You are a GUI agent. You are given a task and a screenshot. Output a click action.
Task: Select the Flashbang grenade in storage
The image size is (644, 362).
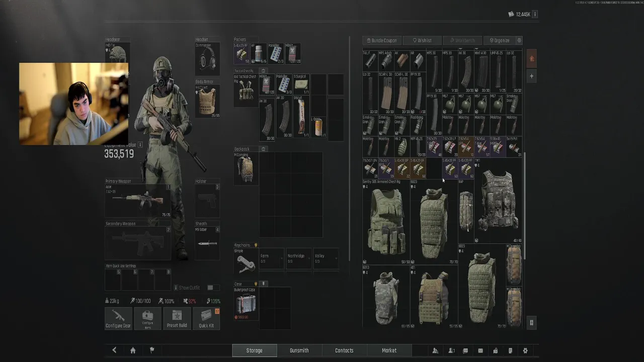point(417,125)
